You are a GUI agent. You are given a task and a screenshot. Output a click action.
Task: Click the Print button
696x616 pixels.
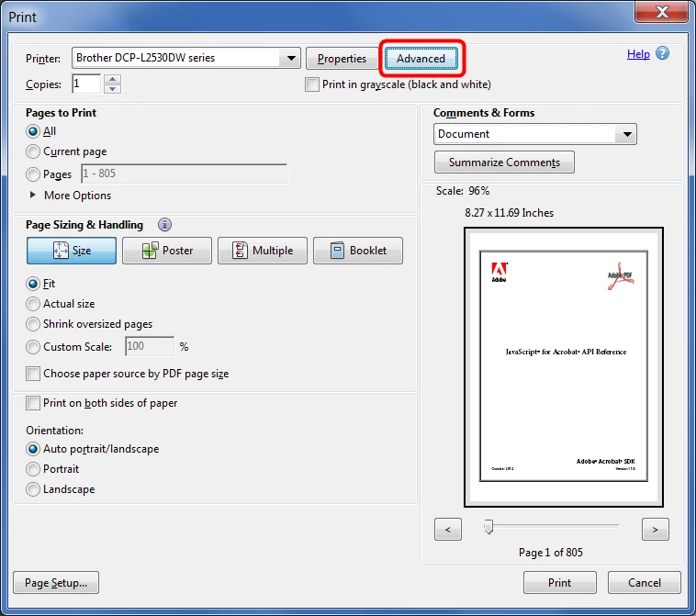(560, 583)
